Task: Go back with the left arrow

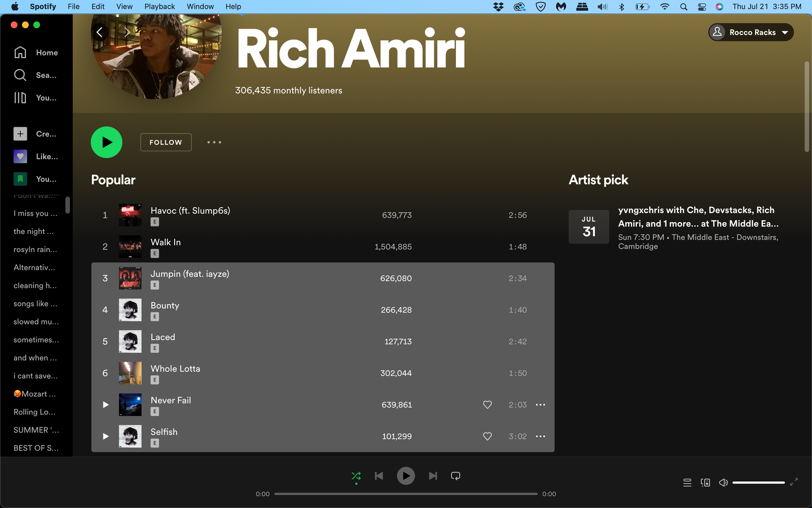Action: click(x=99, y=32)
